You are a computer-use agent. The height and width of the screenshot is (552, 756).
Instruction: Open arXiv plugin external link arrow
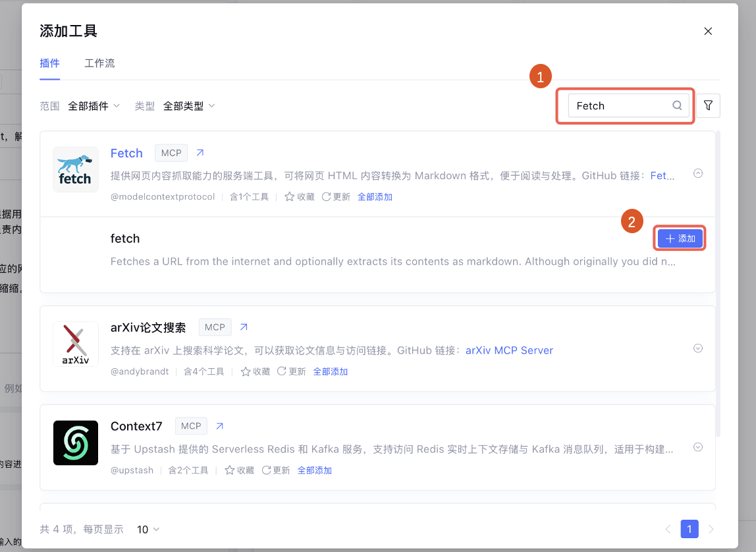coord(244,327)
